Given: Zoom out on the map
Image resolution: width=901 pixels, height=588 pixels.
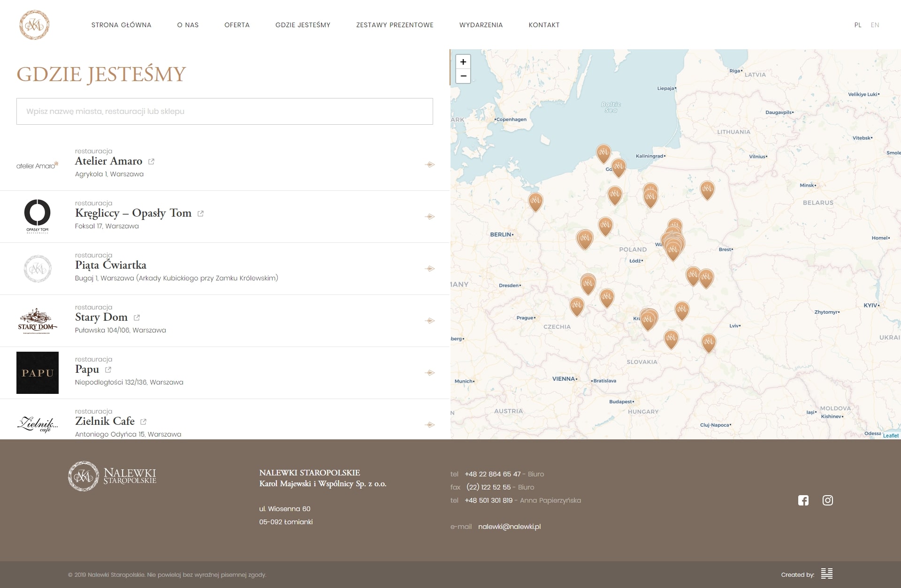Looking at the screenshot, I should (463, 76).
